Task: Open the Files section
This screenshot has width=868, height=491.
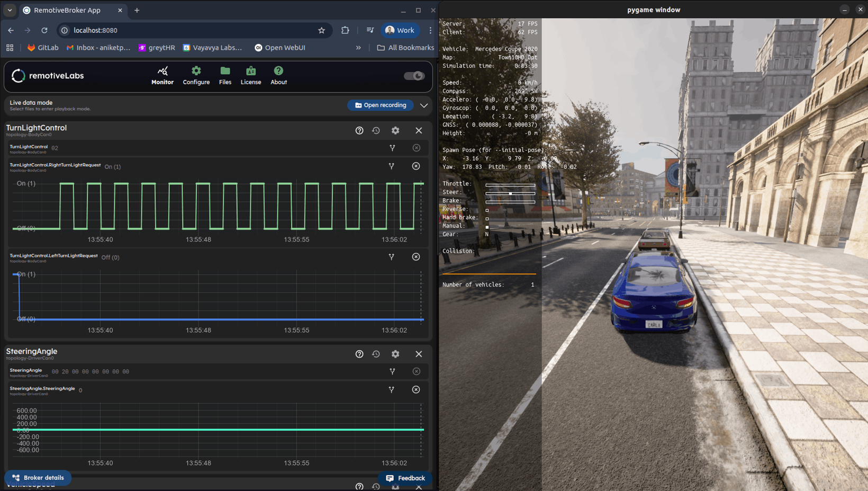Action: point(225,76)
